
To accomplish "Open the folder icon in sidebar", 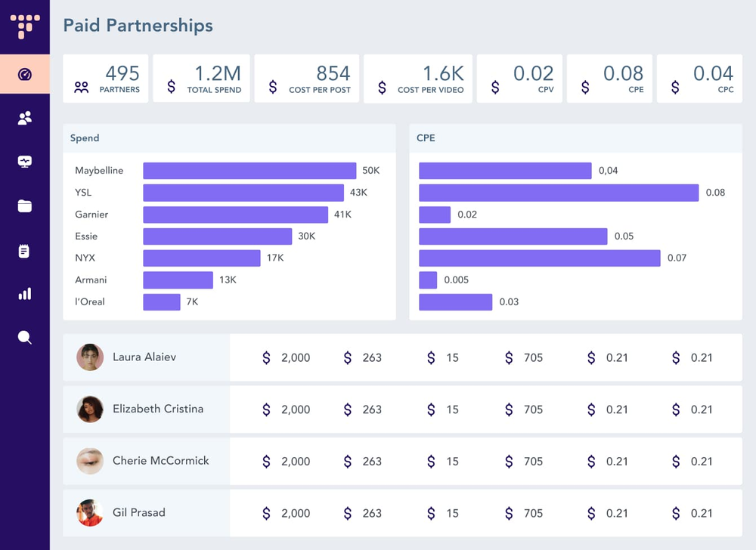I will click(x=25, y=206).
